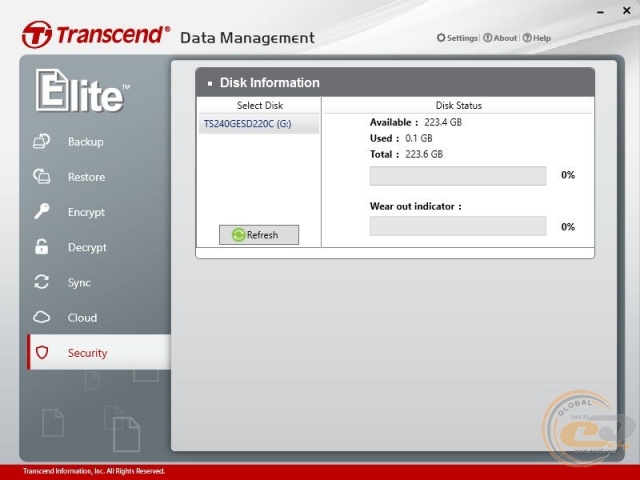Viewport: 640px width, 480px height.
Task: Click the Security shield icon
Action: pyautogui.click(x=42, y=352)
